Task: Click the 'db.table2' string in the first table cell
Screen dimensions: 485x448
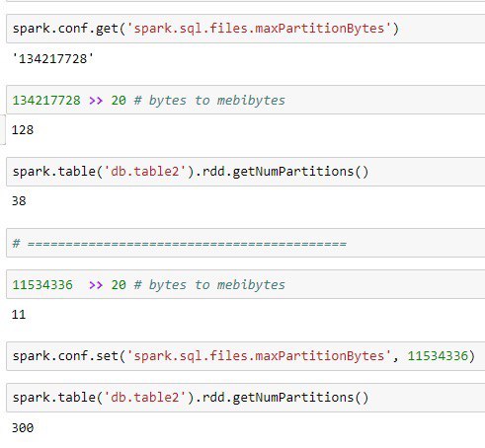Action: tap(145, 172)
